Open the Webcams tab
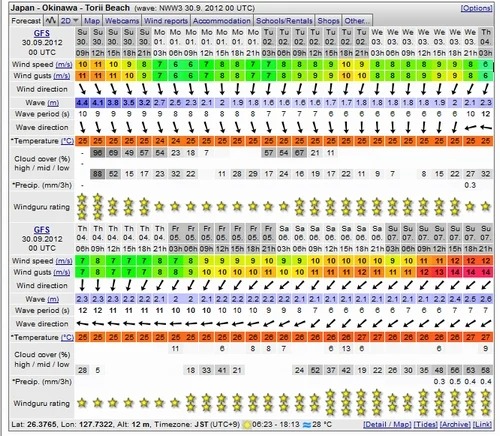Viewport: 500px width, 436px height. click(122, 21)
